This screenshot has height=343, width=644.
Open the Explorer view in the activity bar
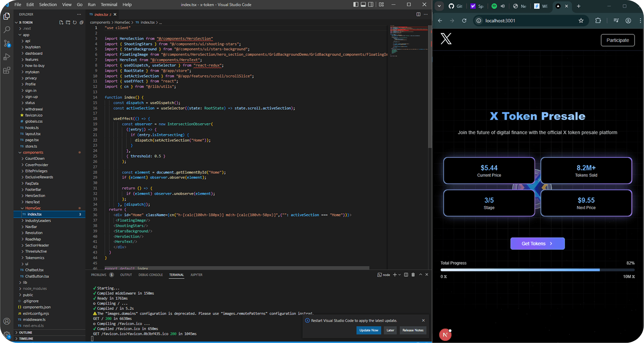(7, 16)
